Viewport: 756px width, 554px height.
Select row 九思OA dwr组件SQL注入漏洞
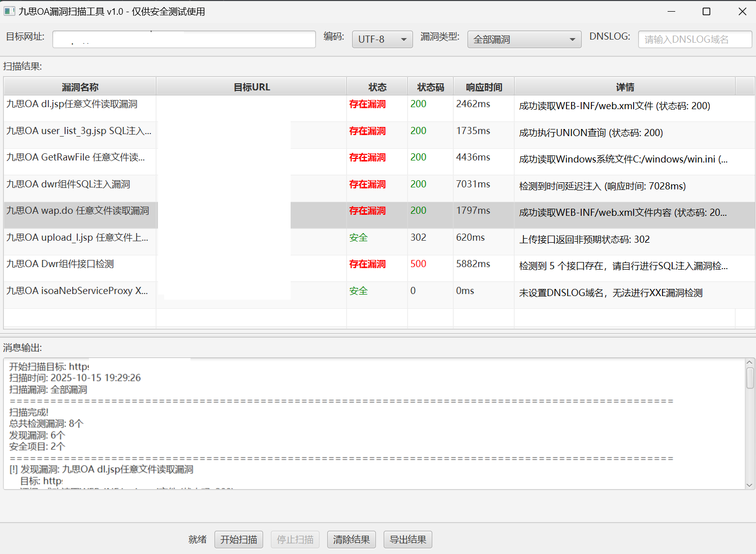379,188
